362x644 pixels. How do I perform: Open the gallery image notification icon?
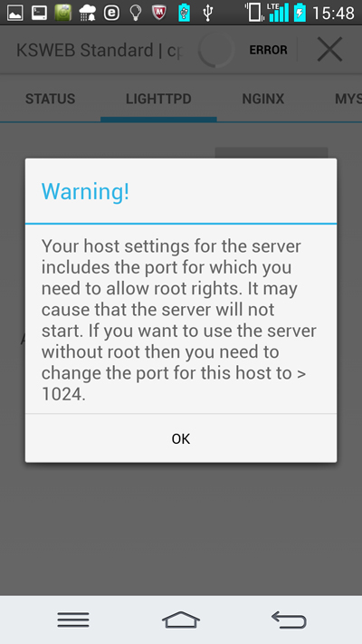(15, 13)
